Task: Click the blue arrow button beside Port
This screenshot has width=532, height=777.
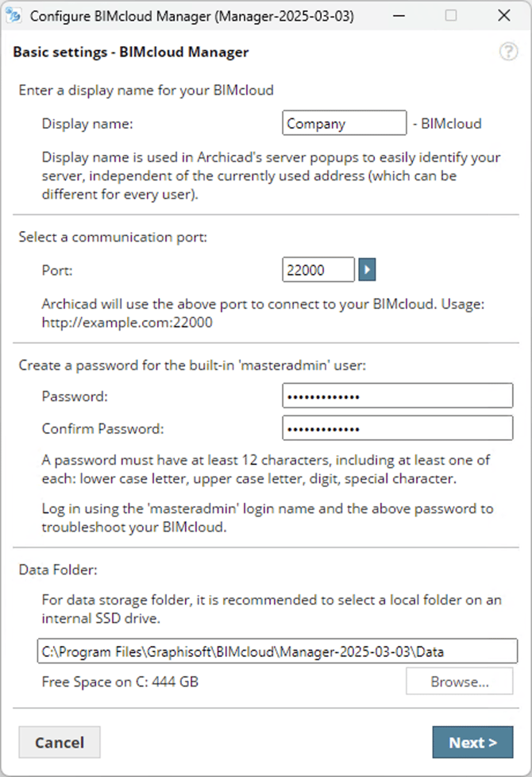Action: click(366, 270)
